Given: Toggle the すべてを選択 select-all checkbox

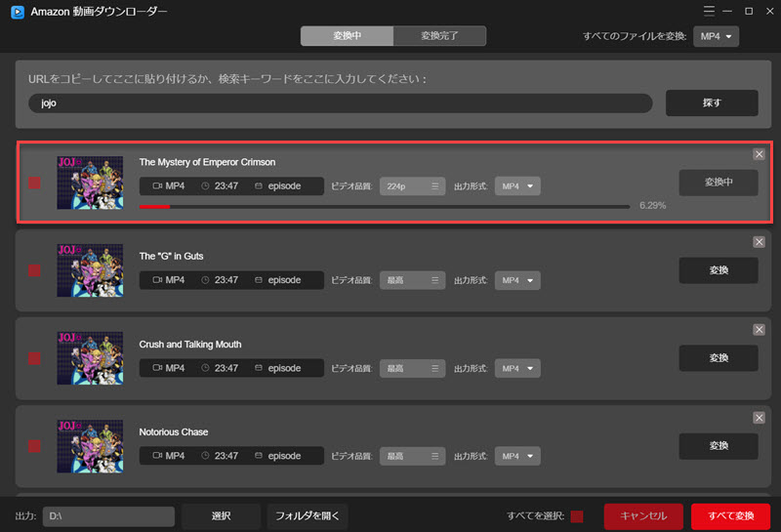Looking at the screenshot, I should click(577, 516).
